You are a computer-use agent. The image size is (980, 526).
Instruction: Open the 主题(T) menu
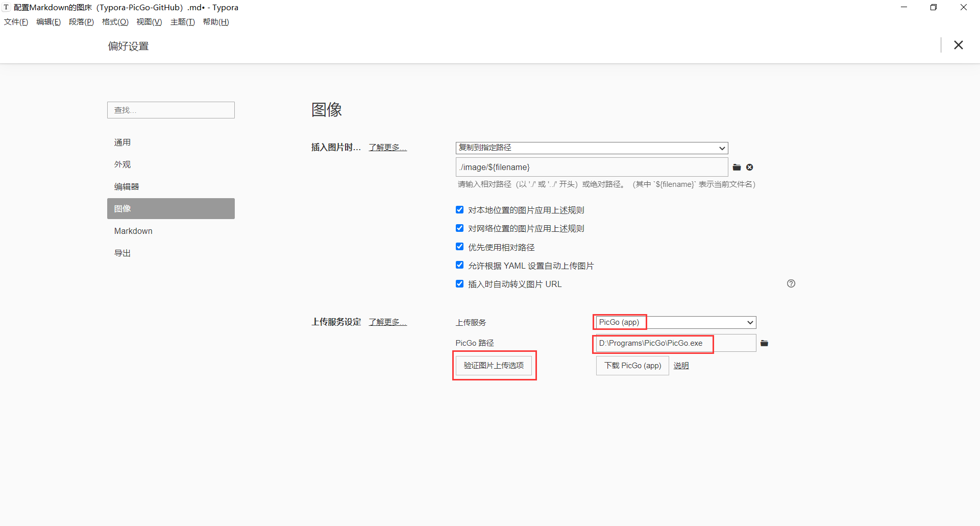[182, 22]
